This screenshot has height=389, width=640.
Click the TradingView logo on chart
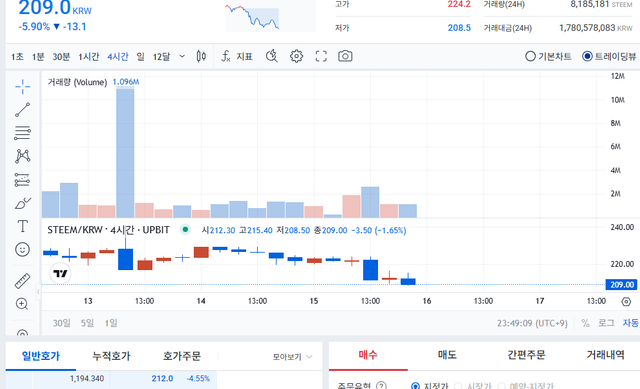tap(60, 273)
